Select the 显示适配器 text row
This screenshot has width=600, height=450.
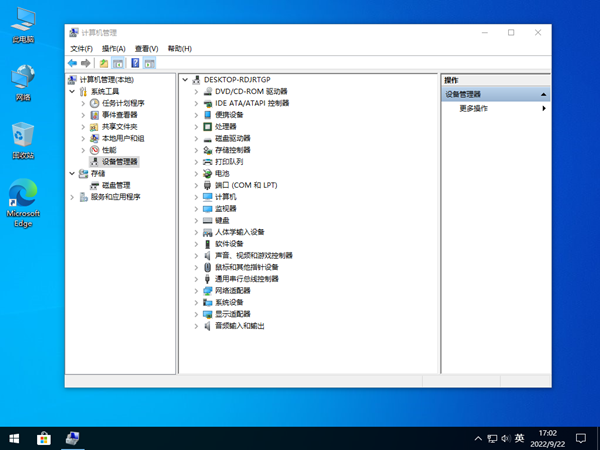(x=233, y=314)
